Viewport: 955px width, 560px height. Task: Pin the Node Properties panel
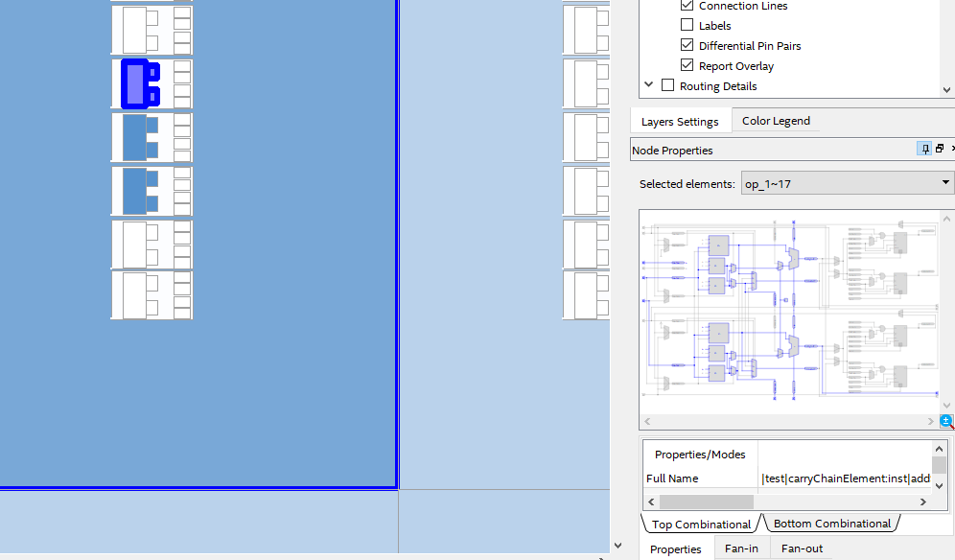[924, 149]
